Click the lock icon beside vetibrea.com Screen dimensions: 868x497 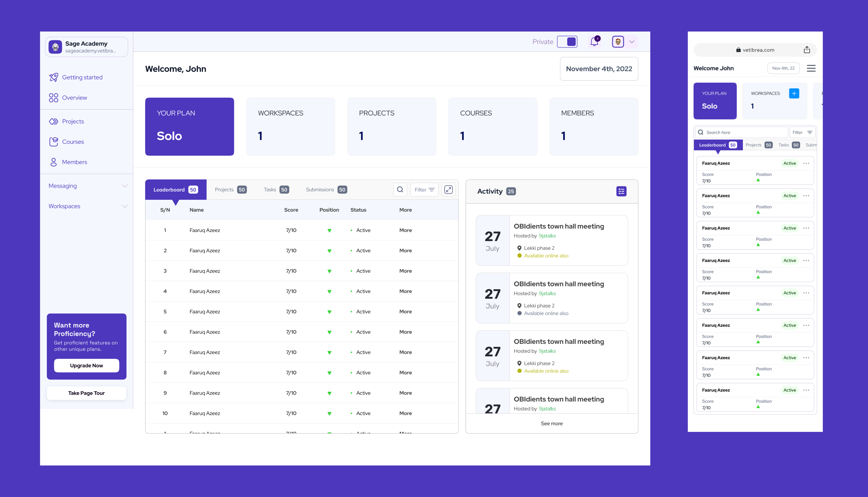[738, 50]
